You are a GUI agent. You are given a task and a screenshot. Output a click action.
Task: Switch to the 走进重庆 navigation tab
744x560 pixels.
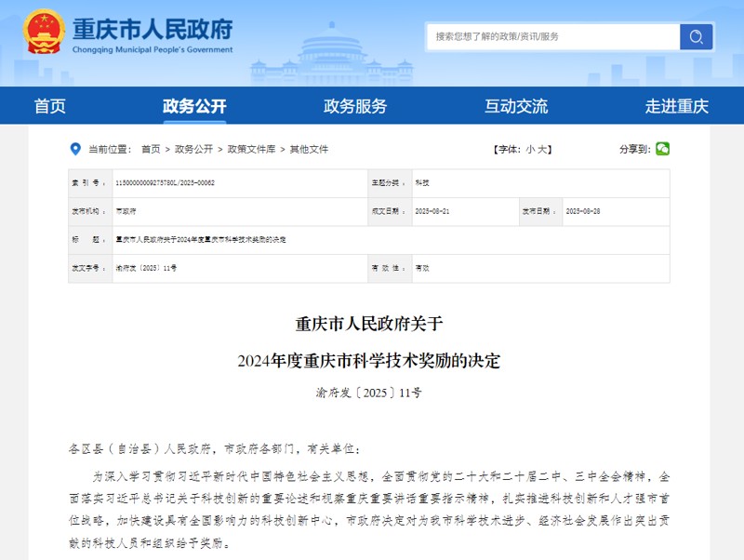676,106
